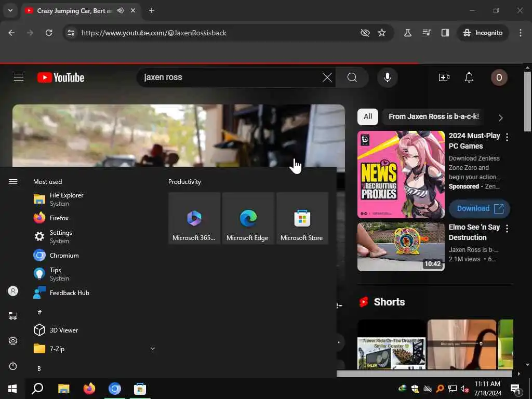Screen dimensions: 532x399
Task: Show more filter chips with arrow
Action: [501, 118]
